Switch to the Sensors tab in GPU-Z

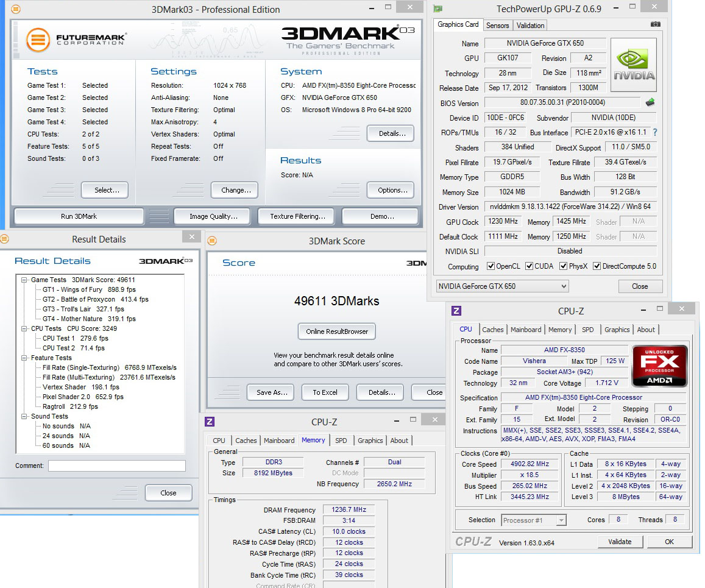[x=497, y=26]
